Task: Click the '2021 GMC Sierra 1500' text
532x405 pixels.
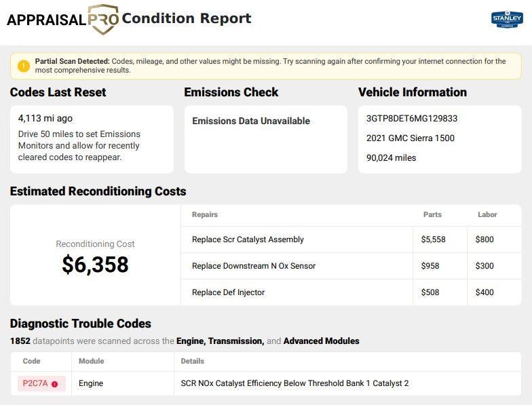Action: pyautogui.click(x=411, y=138)
